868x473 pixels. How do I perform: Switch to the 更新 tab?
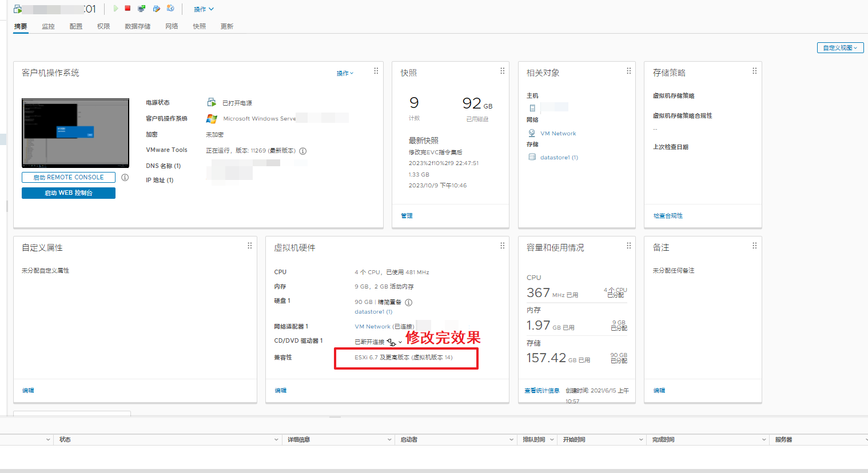pyautogui.click(x=227, y=26)
